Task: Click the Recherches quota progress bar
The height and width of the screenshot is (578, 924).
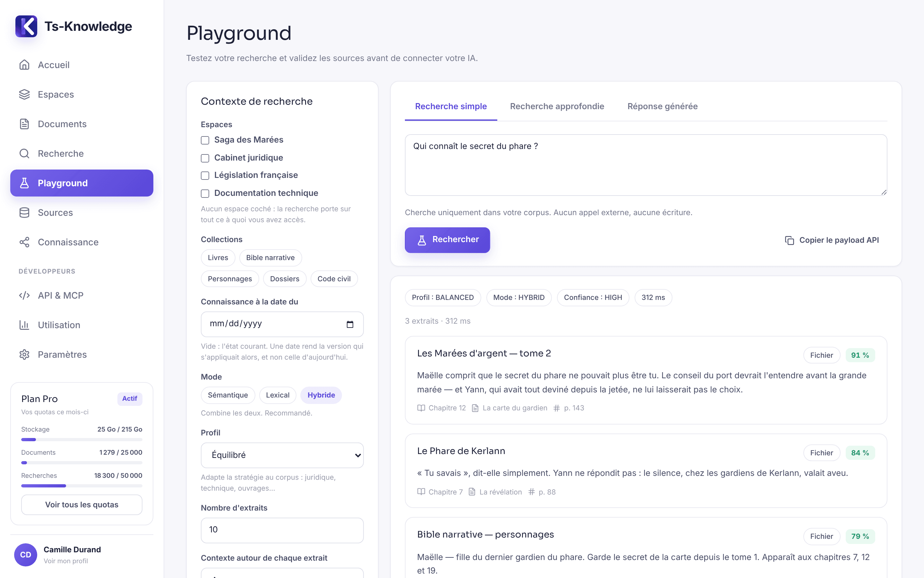Action: coord(82,486)
